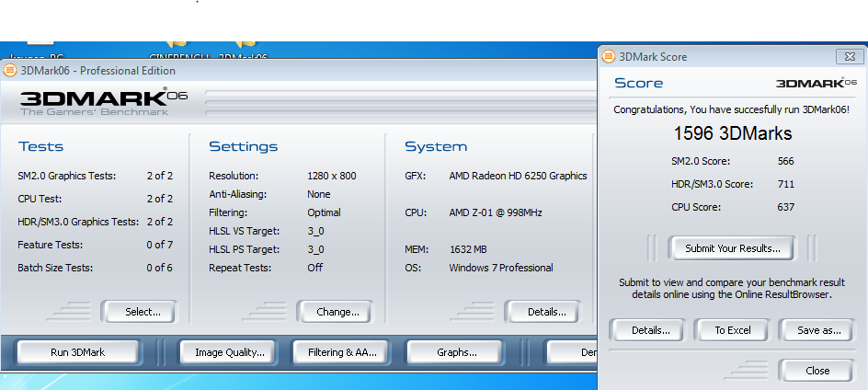The image size is (868, 390).
Task: Click HDR/SM3.0 Graphics Tests label
Action: 78,223
